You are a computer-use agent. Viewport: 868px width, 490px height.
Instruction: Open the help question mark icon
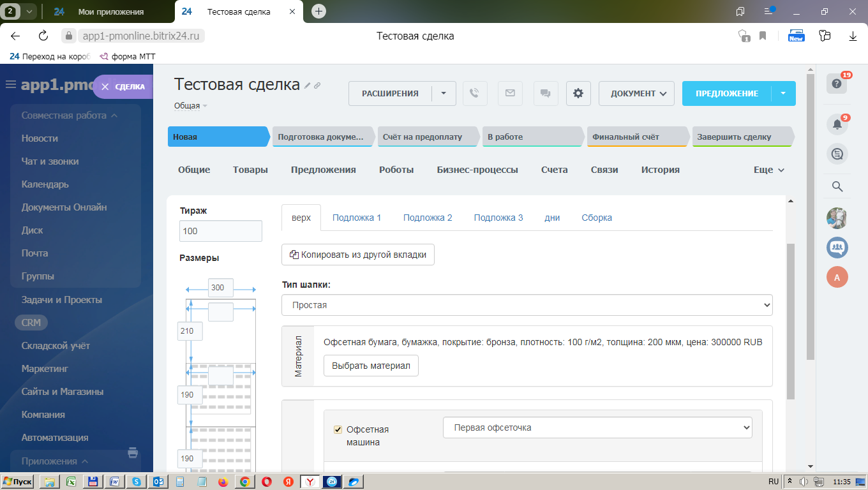click(837, 84)
